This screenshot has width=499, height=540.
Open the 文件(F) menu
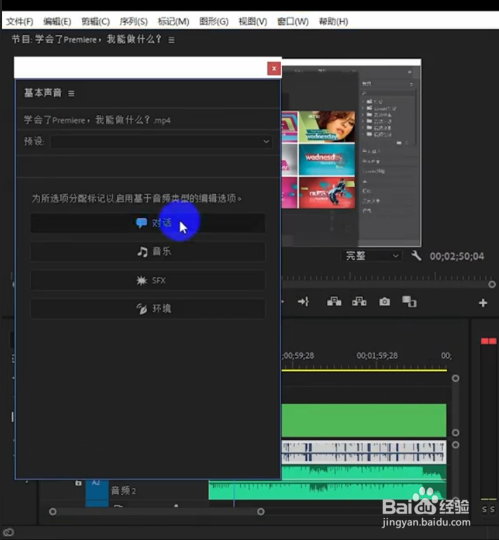tap(20, 21)
